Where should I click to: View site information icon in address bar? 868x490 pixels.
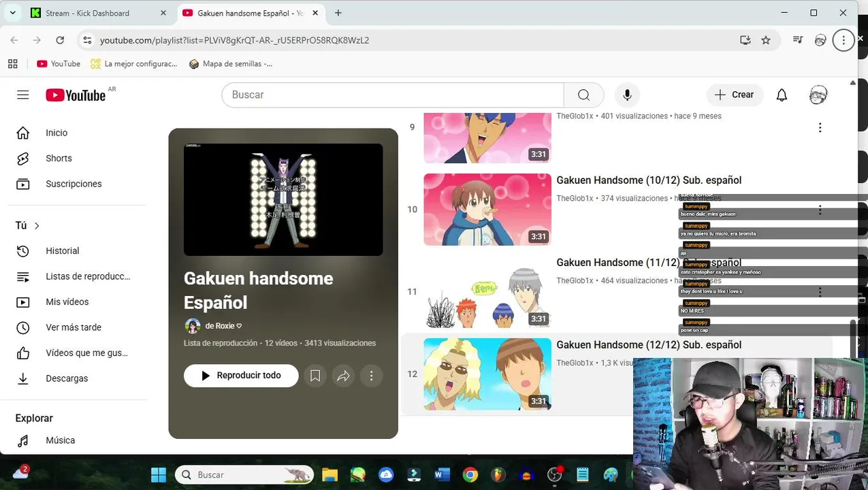pyautogui.click(x=87, y=40)
